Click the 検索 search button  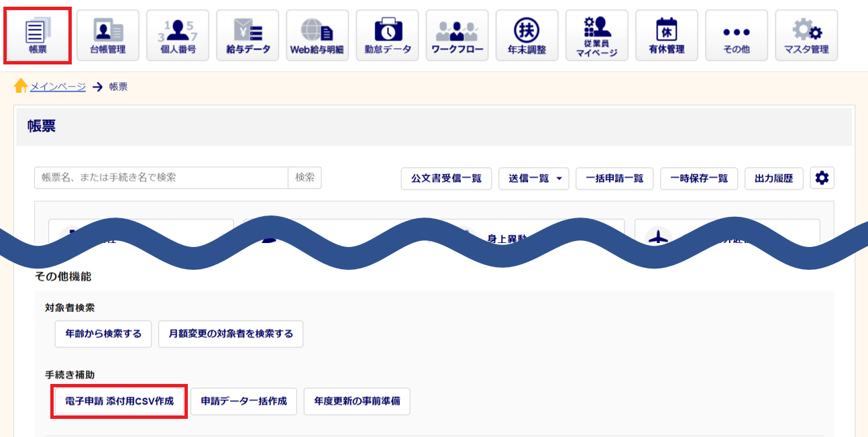pyautogui.click(x=305, y=178)
